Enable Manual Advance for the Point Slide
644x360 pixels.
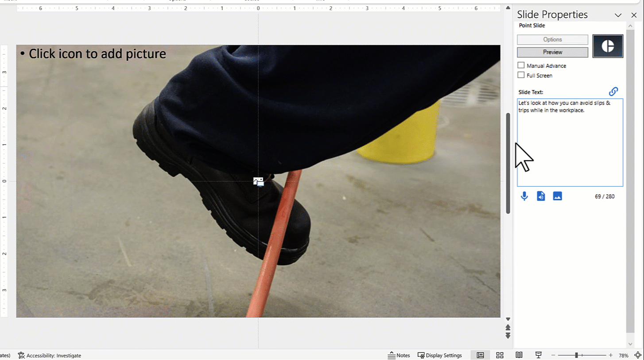point(521,65)
